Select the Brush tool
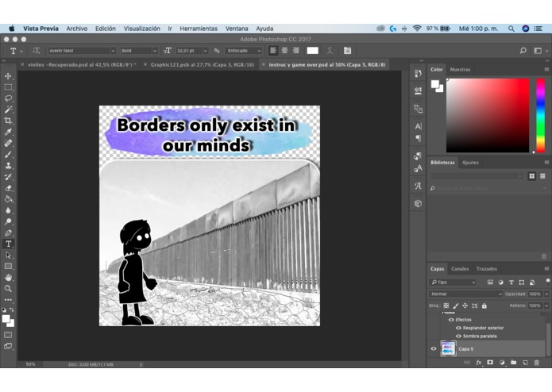Viewport: 552px width, 392px height. 8,154
